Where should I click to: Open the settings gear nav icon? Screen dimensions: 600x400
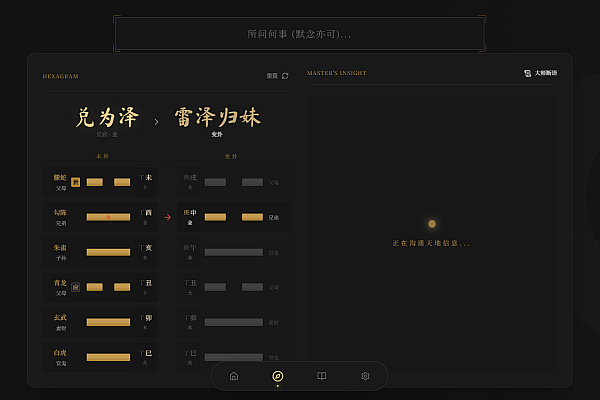point(365,376)
